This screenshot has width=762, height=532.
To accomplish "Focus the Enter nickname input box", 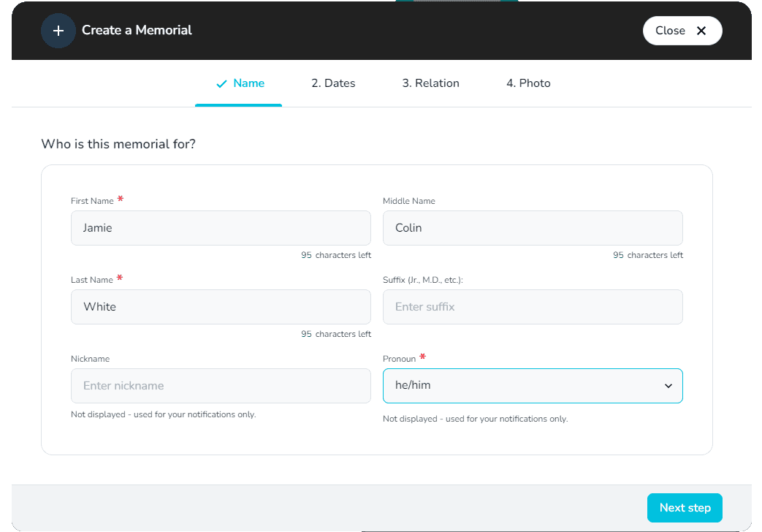I will point(221,386).
